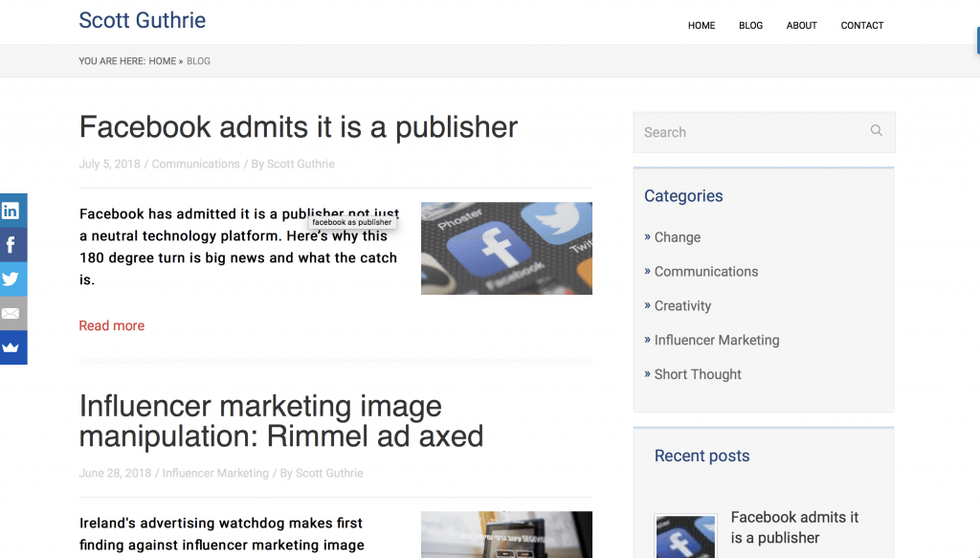Open the BLOG menu item
The image size is (980, 558).
pyautogui.click(x=750, y=26)
